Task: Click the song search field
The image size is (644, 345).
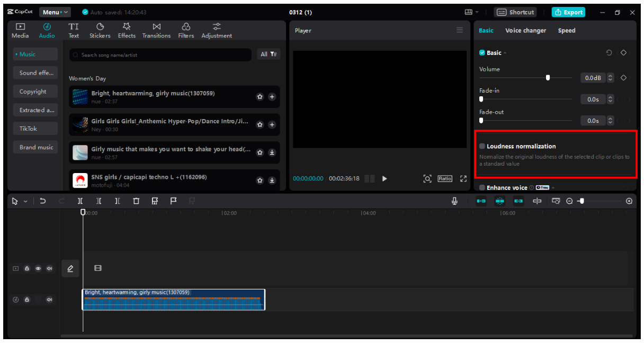Action: click(160, 55)
